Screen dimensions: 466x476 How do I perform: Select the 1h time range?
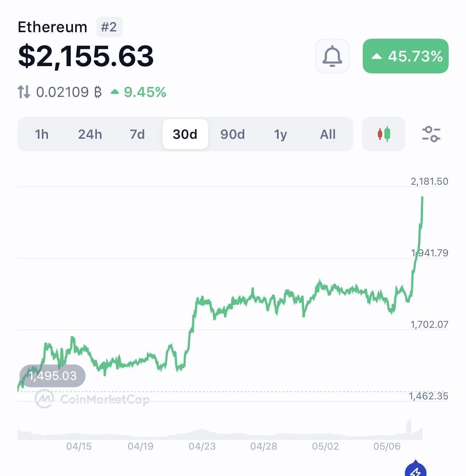42,134
